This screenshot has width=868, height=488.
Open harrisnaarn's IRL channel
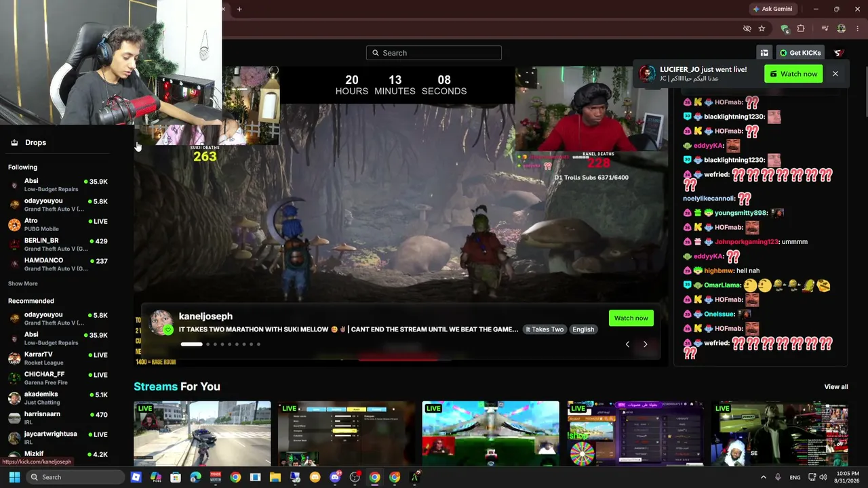58,418
